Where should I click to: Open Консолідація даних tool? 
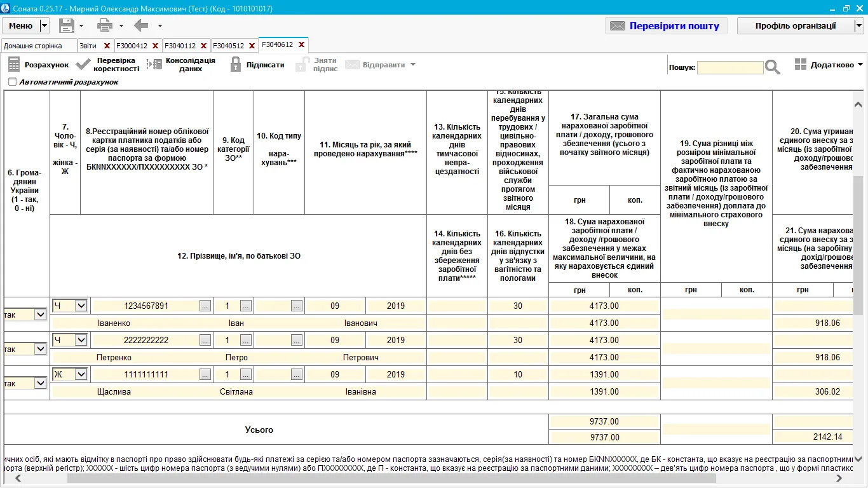pos(181,65)
